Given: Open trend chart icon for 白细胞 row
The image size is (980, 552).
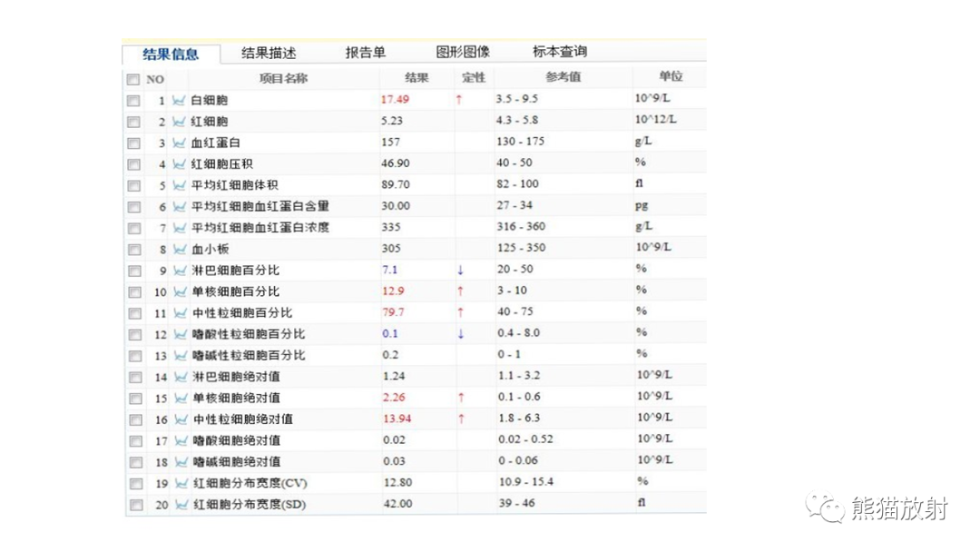Looking at the screenshot, I should pos(179,100).
